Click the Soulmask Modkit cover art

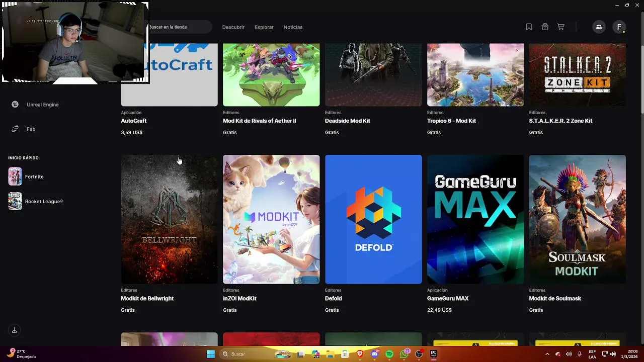tap(578, 219)
